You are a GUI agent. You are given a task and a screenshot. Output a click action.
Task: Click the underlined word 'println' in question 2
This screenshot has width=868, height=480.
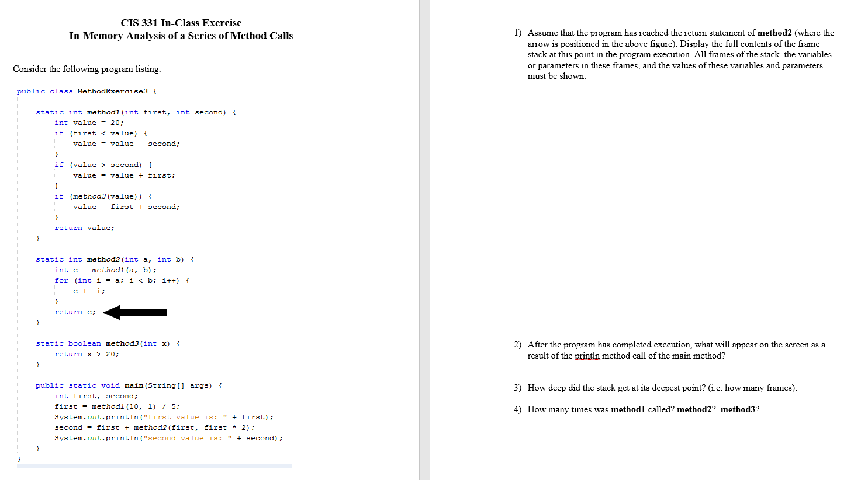point(587,356)
